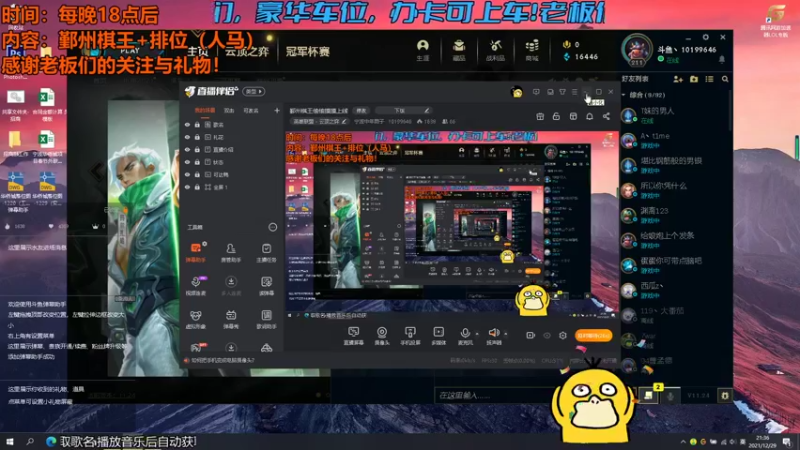
Task: Click the record video icon beside settings
Action: pos(530,335)
